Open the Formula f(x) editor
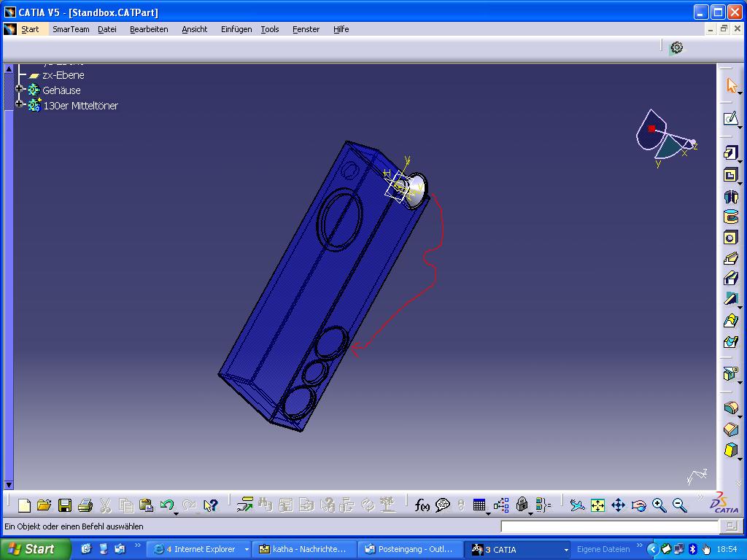This screenshot has height=560, width=747. [422, 505]
